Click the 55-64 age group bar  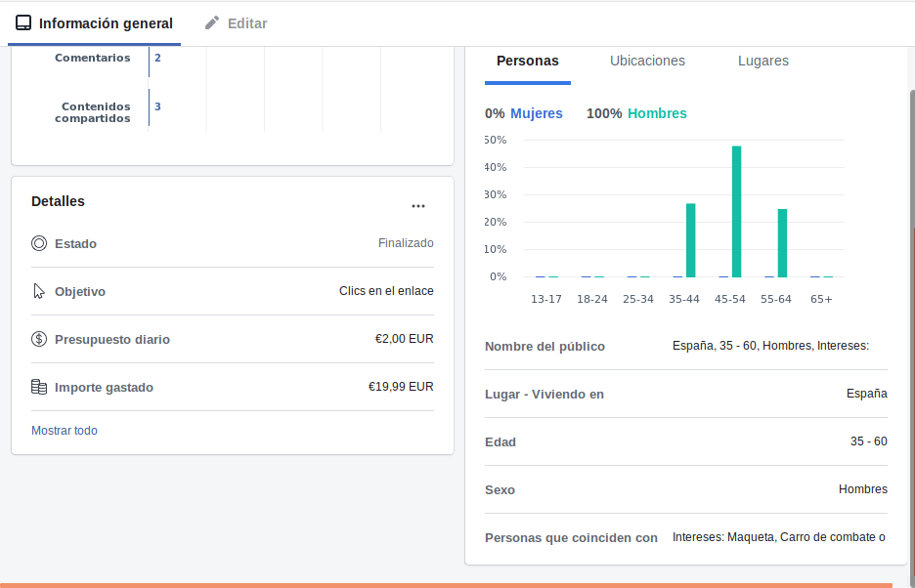click(x=782, y=243)
